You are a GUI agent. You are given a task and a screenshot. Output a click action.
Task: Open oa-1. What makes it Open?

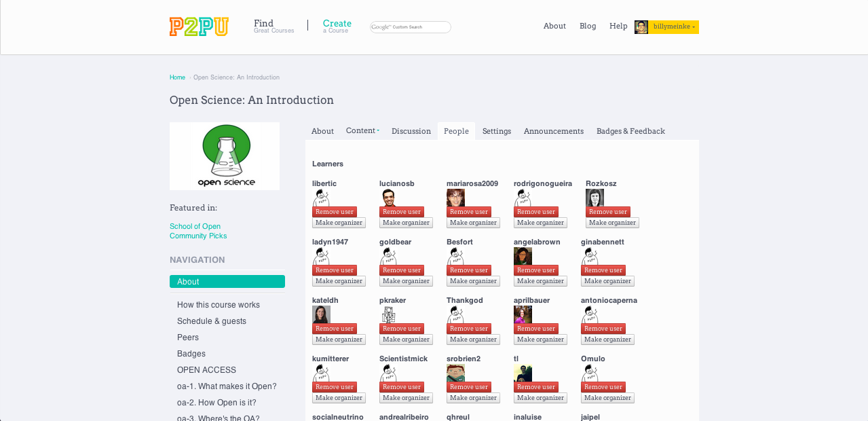click(227, 386)
